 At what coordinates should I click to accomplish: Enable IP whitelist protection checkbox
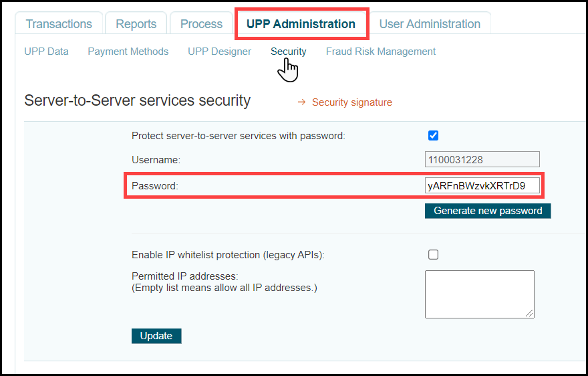433,255
